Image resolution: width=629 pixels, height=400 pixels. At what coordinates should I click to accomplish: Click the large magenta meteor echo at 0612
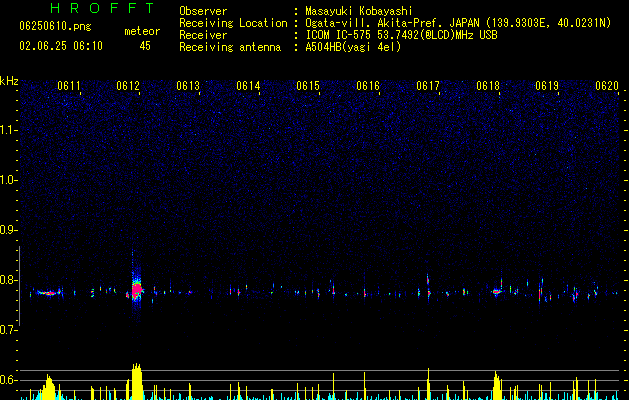[137, 289]
